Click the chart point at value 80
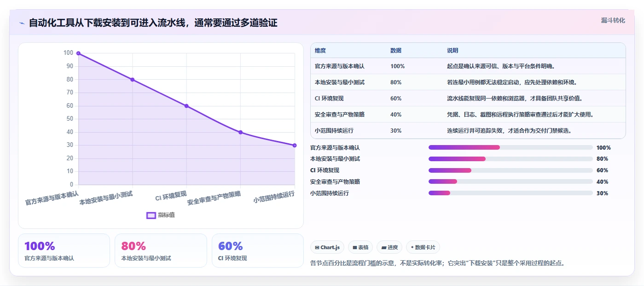Image resolution: width=644 pixels, height=286 pixels. click(132, 80)
